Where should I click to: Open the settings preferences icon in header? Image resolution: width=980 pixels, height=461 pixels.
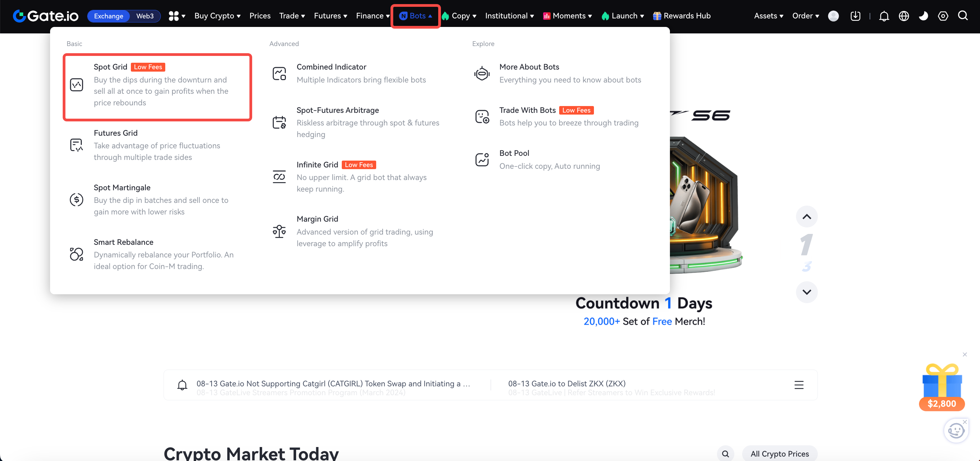point(943,16)
